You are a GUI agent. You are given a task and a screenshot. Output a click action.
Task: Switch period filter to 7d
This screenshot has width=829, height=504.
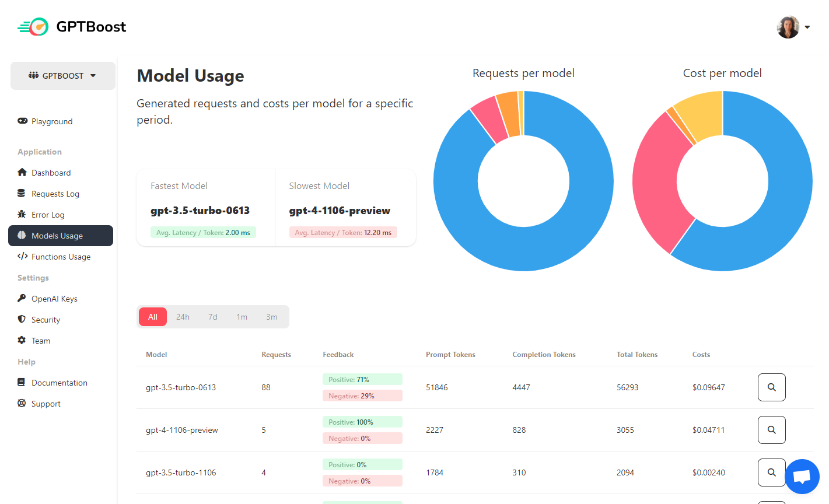click(212, 317)
